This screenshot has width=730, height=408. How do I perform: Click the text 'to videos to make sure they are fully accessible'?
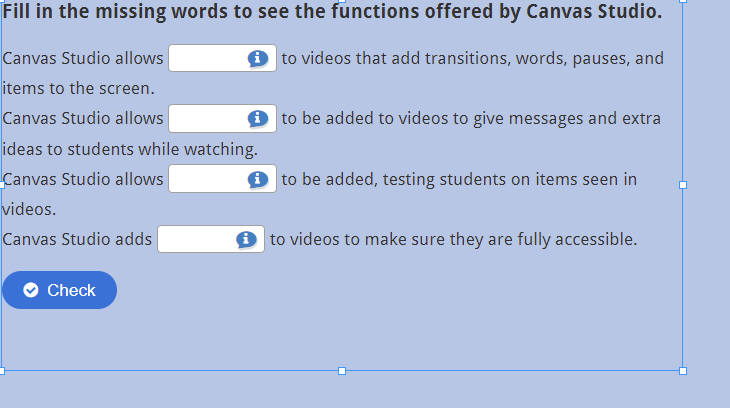tap(453, 239)
